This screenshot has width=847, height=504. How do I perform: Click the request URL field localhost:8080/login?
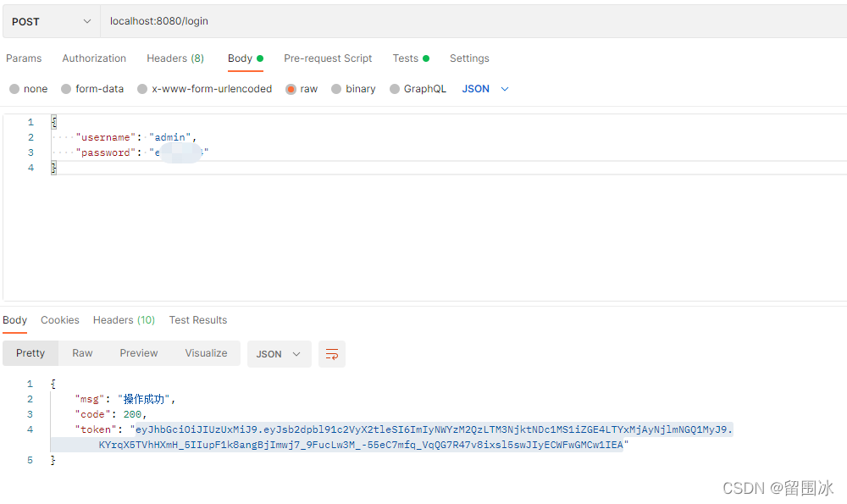[x=473, y=22]
